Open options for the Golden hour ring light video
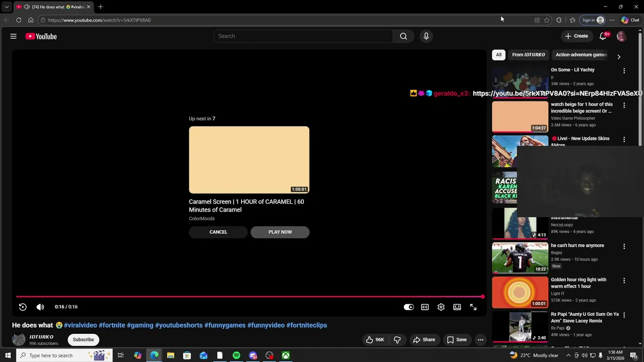This screenshot has height=362, width=644. coord(624,281)
